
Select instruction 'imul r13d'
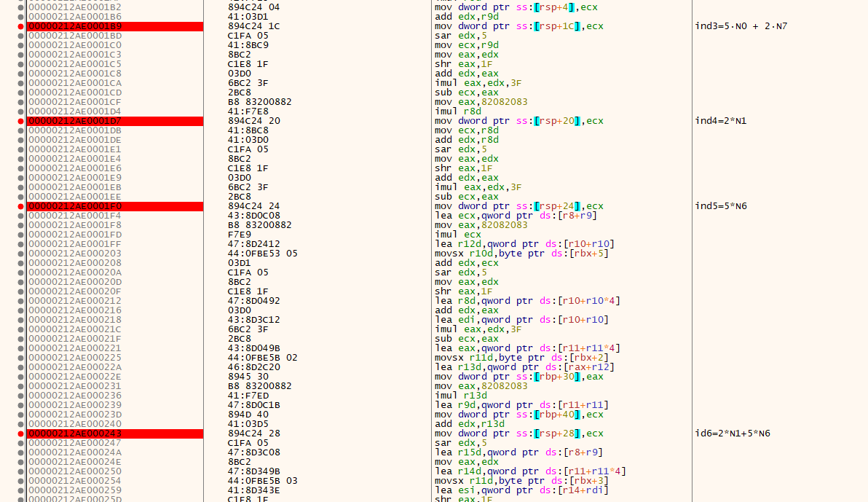point(461,396)
